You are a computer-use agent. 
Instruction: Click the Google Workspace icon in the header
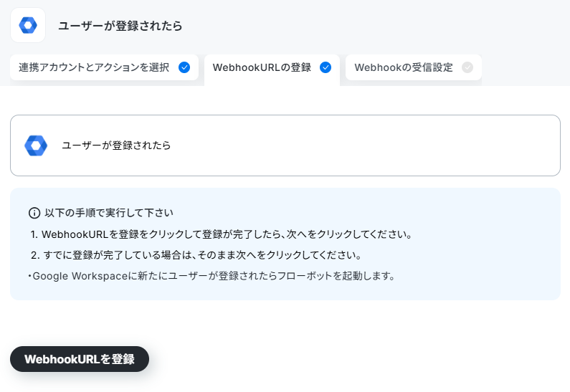click(28, 25)
